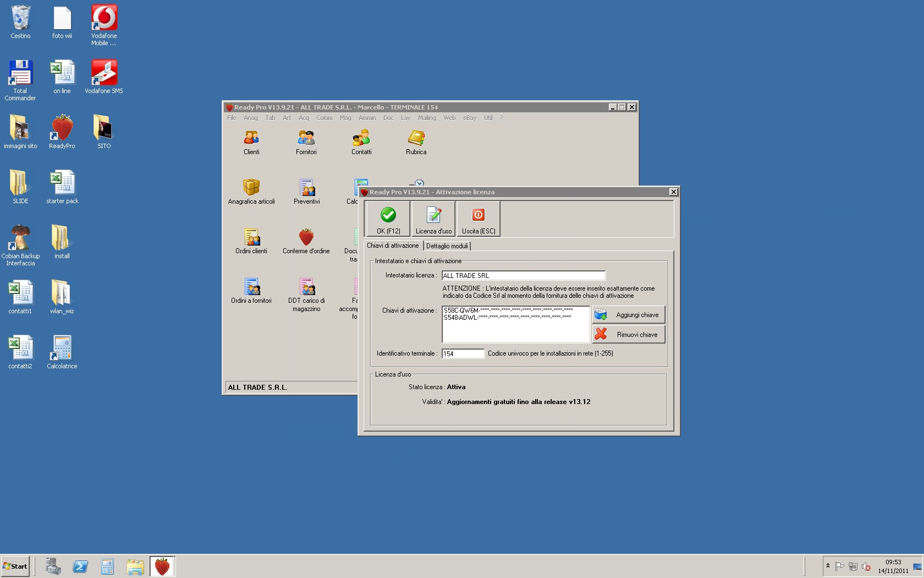924x578 pixels.
Task: Open file explorer from taskbar
Action: tap(135, 566)
